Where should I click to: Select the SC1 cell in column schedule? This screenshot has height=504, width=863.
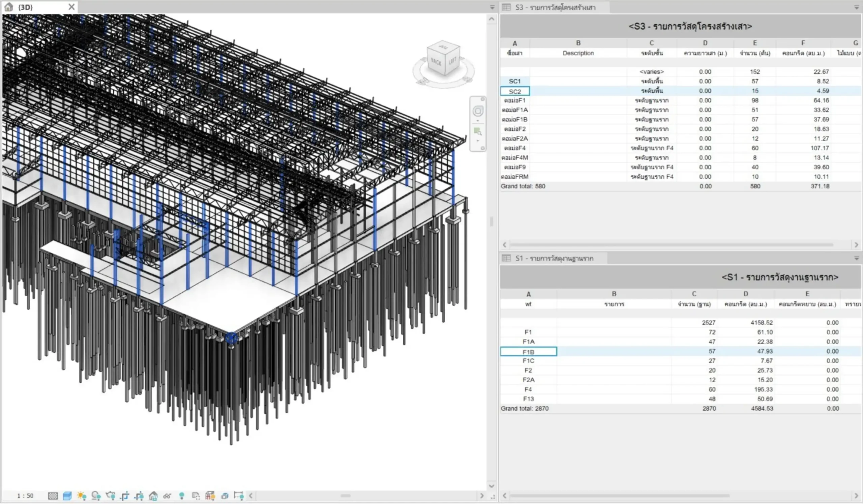click(515, 81)
